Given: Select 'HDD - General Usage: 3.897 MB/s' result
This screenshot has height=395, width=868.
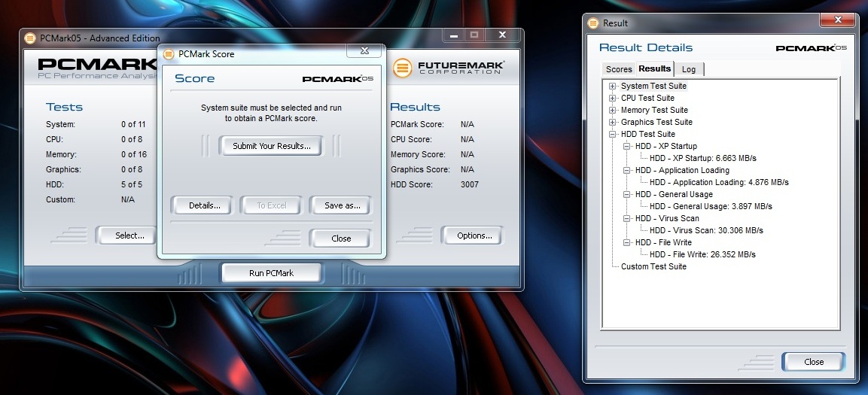Looking at the screenshot, I should 711,206.
